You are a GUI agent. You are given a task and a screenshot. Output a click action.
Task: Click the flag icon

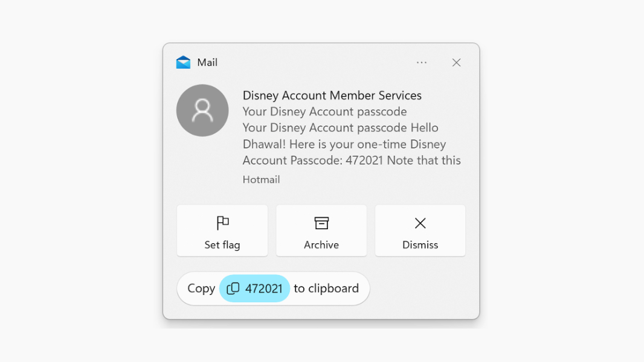(222, 223)
